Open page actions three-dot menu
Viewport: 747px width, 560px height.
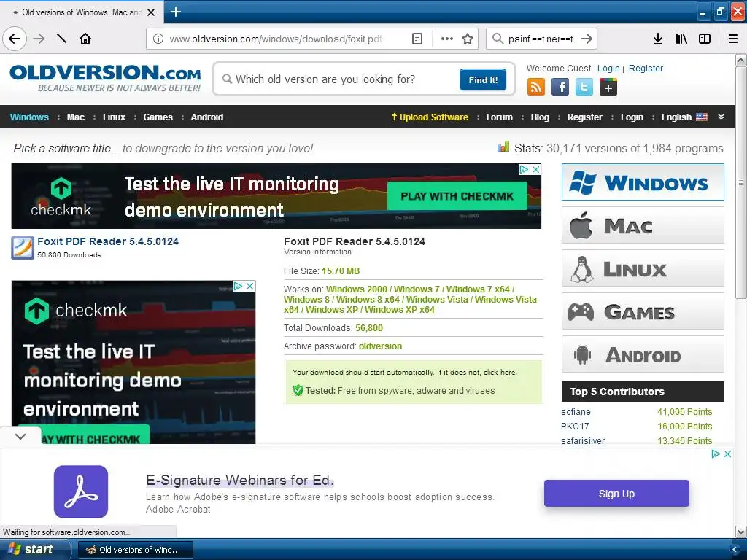[x=447, y=39]
